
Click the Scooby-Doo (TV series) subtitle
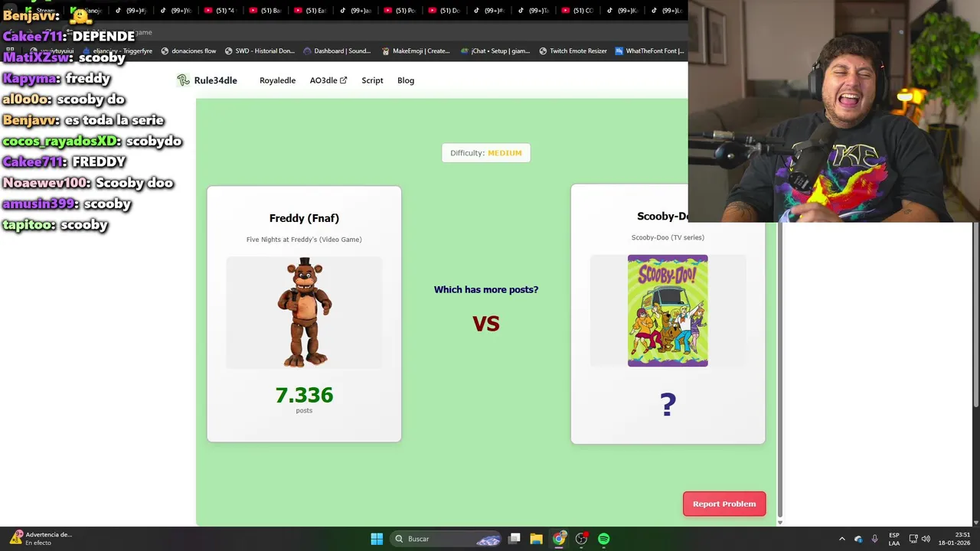click(x=668, y=237)
